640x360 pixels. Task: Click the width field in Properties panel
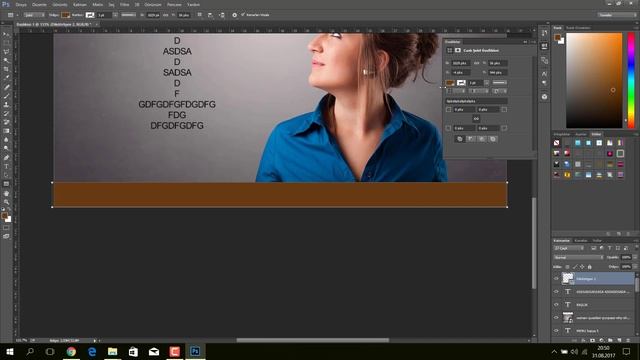click(461, 63)
